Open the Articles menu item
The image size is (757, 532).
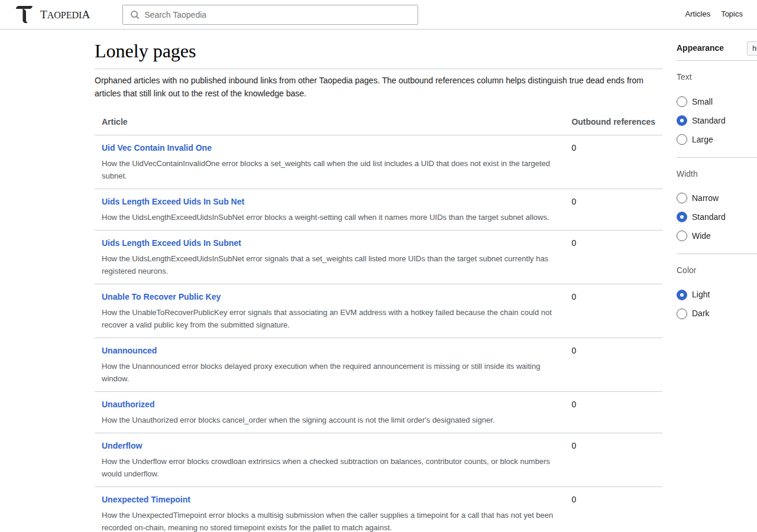click(697, 14)
